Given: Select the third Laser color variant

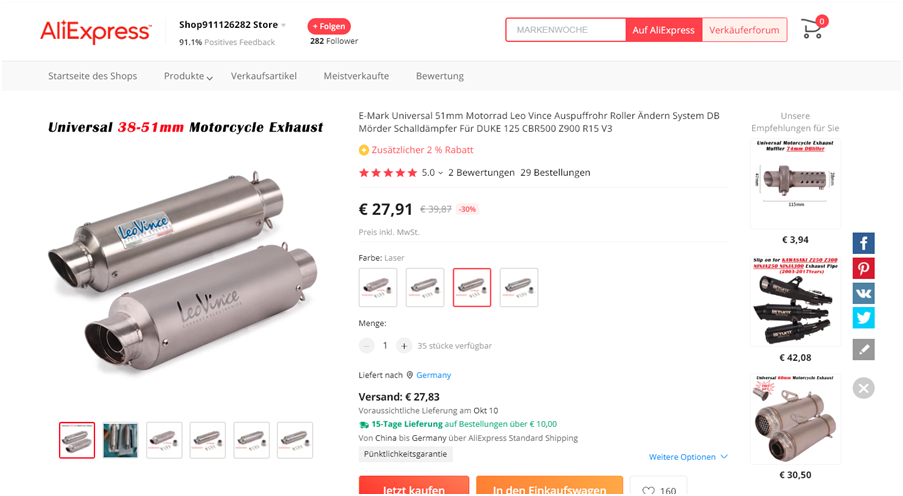Looking at the screenshot, I should click(472, 287).
